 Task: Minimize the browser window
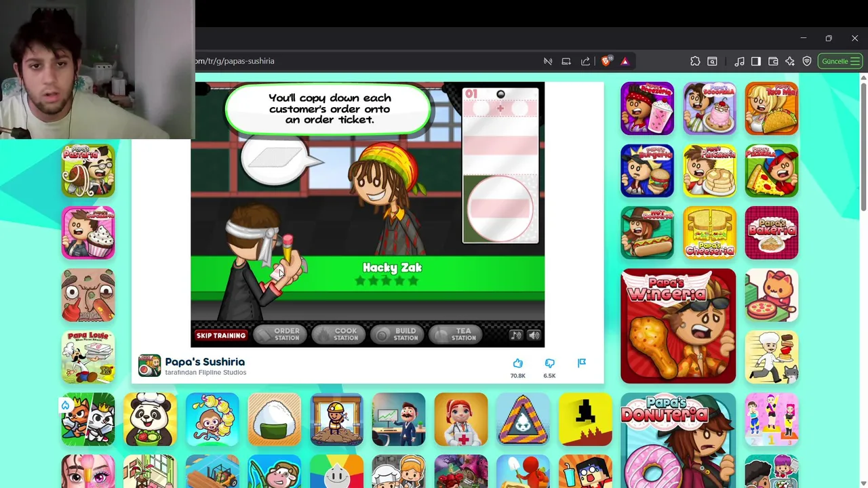pos(803,38)
